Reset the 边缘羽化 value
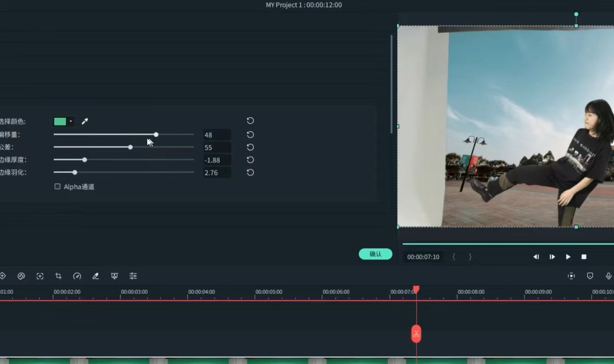 250,172
